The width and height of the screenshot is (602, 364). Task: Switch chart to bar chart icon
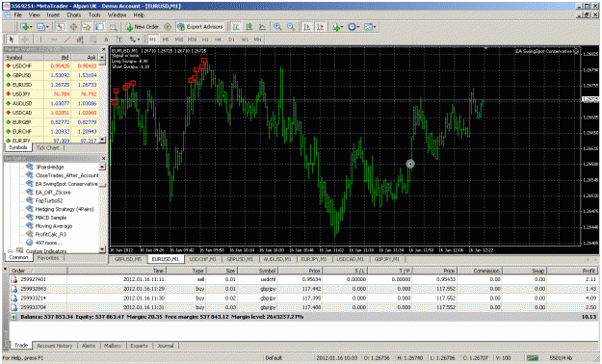point(236,27)
